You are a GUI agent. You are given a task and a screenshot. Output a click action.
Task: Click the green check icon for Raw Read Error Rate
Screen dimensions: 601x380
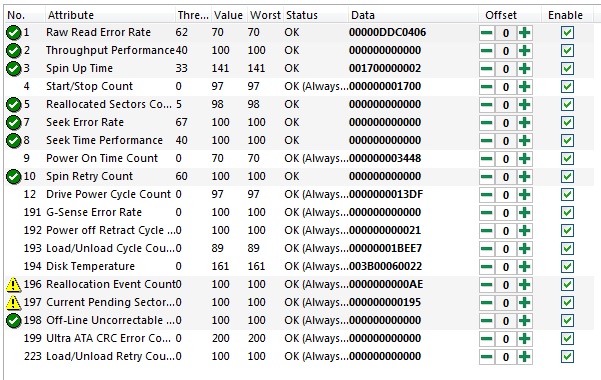pyautogui.click(x=13, y=33)
